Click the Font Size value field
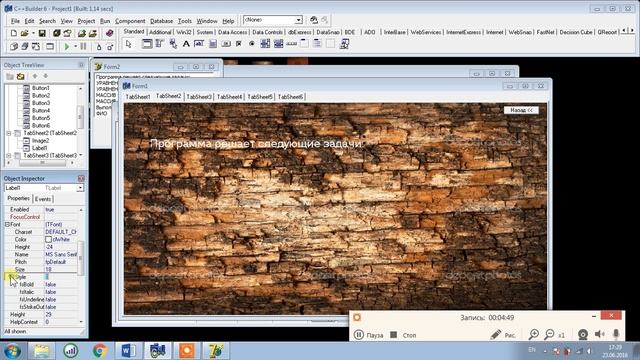Viewport: 640px width, 360px height. coord(60,269)
